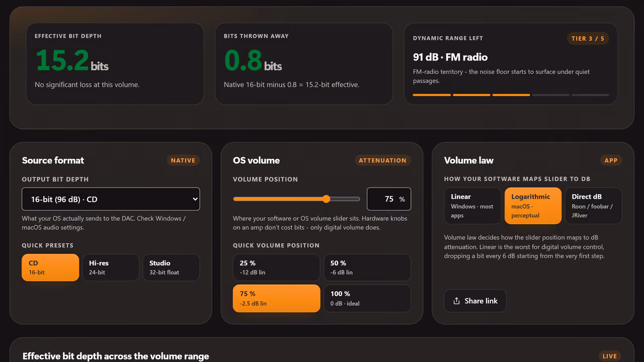Click the LIVE badge on chart panel
644x362 pixels.
(x=610, y=356)
